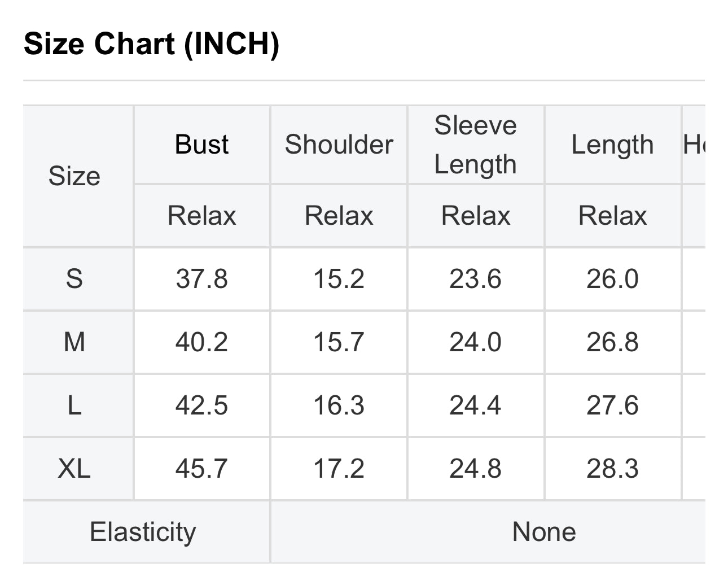Screen dimensions: 728x576
Task: Click the 16.3 shoulder value for L
Action: click(339, 405)
